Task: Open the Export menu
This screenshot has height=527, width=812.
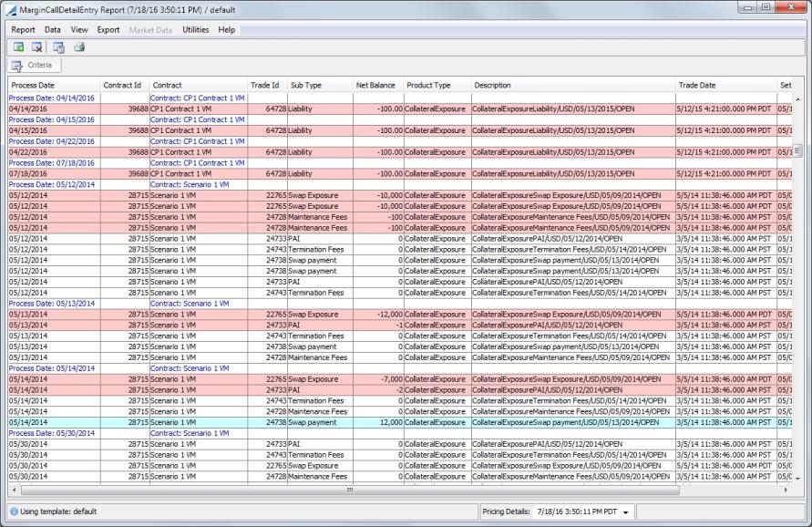Action: tap(108, 30)
